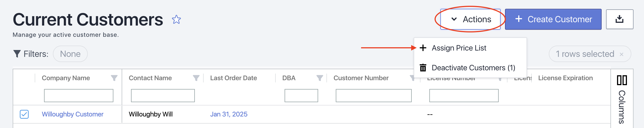The height and width of the screenshot is (128, 644).
Task: Sort by Last Order Date column header
Action: (x=233, y=78)
